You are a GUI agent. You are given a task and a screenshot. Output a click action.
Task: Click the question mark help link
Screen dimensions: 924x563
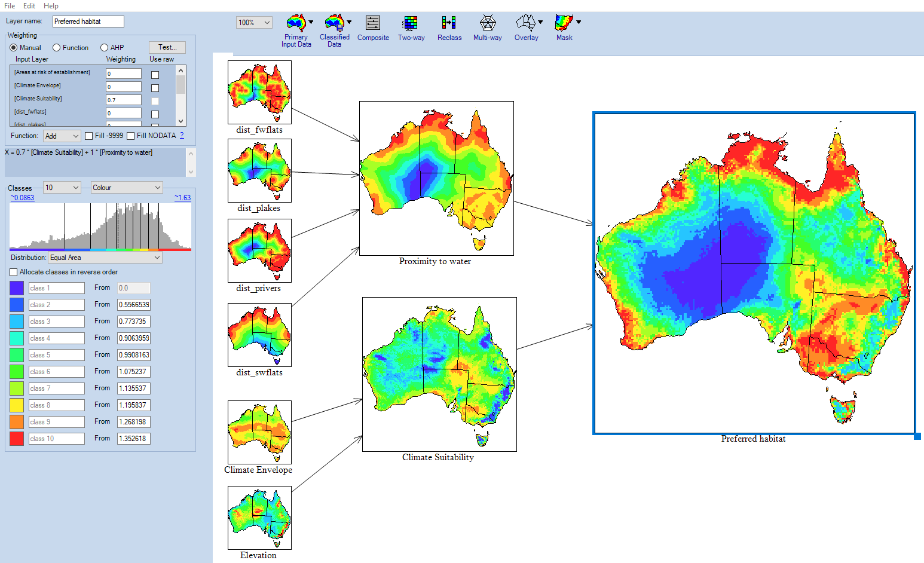pyautogui.click(x=182, y=136)
